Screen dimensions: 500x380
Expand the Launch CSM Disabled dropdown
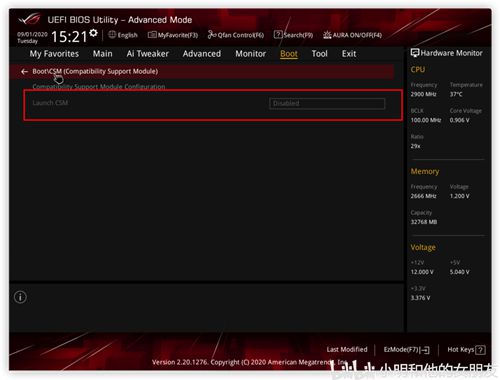click(x=327, y=103)
